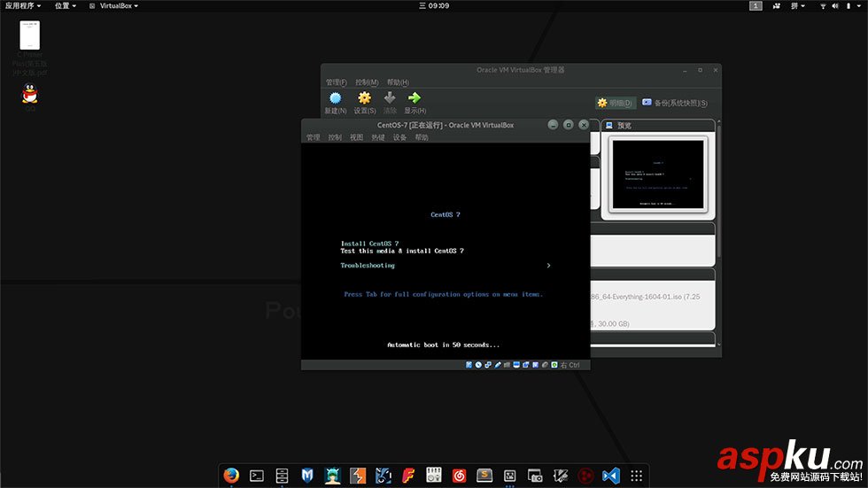The height and width of the screenshot is (488, 868).
Task: Maximize the CentOS-7 VM window
Action: 568,125
